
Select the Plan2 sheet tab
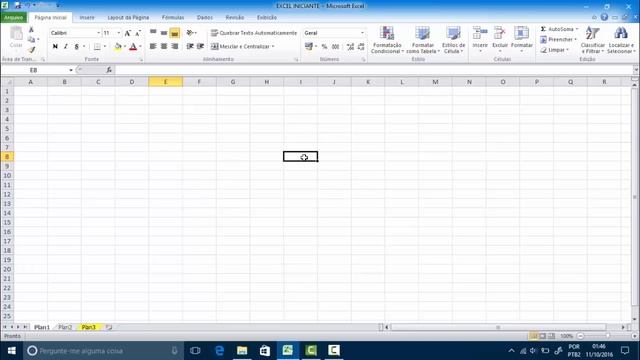[65, 327]
